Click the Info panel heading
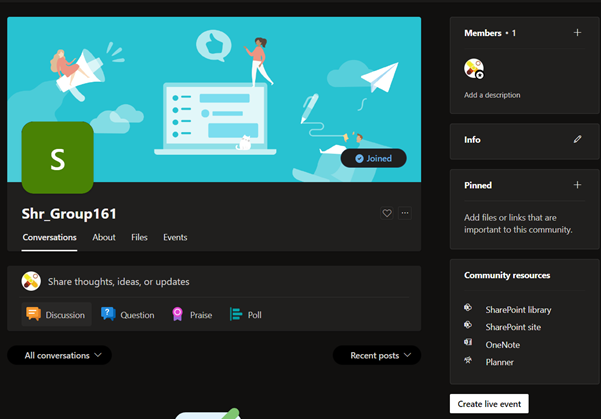 click(472, 140)
